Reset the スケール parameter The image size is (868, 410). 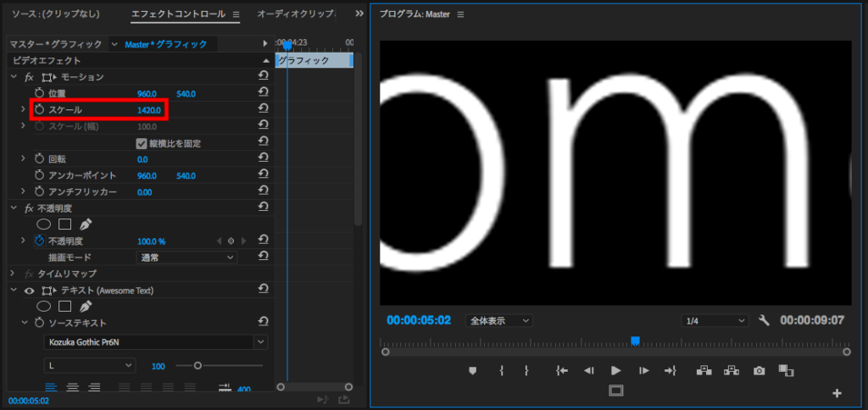pos(264,109)
